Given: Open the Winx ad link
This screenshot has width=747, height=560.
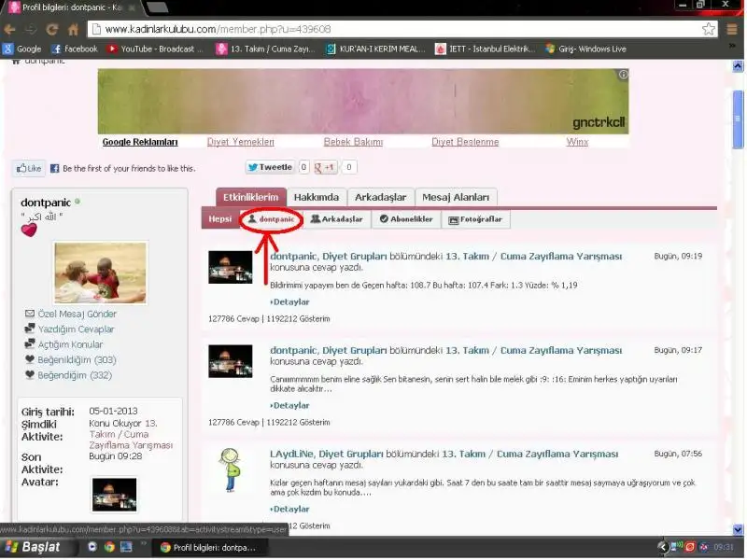Looking at the screenshot, I should click(577, 143).
